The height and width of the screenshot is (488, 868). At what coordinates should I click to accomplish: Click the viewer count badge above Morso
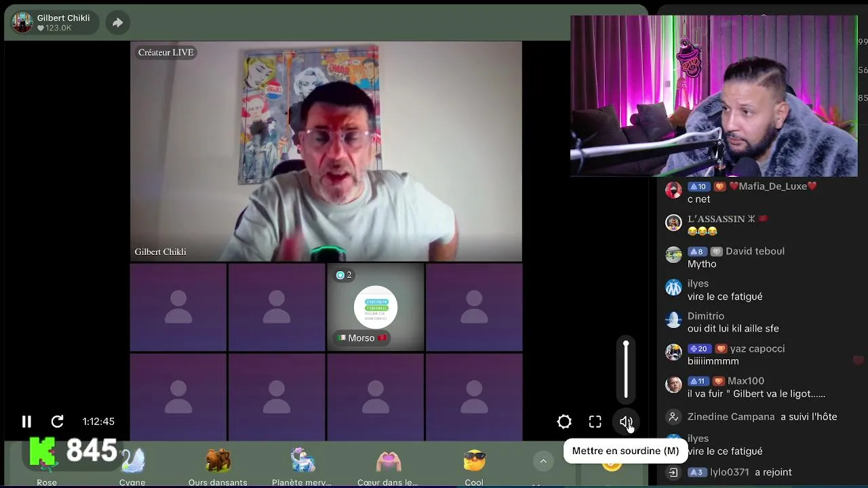click(344, 275)
